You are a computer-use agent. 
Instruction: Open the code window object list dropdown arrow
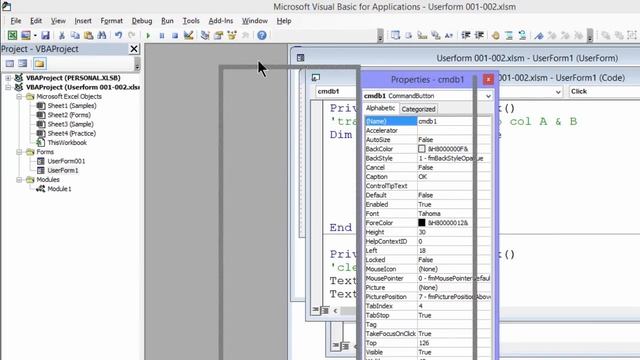point(558,92)
